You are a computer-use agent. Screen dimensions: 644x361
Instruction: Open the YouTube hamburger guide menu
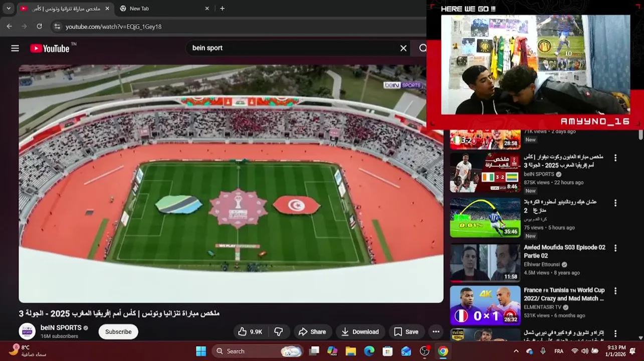15,48
